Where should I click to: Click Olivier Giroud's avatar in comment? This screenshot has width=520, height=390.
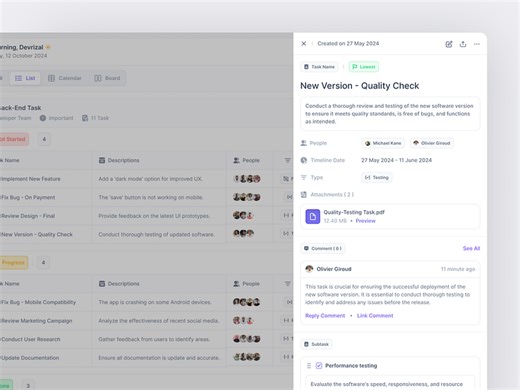coord(309,269)
